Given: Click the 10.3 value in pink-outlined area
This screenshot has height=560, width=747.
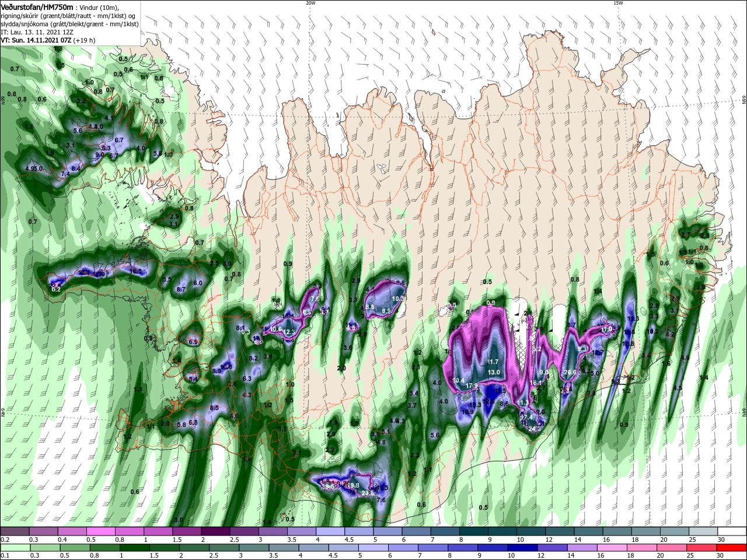Looking at the screenshot, I should point(398,299).
